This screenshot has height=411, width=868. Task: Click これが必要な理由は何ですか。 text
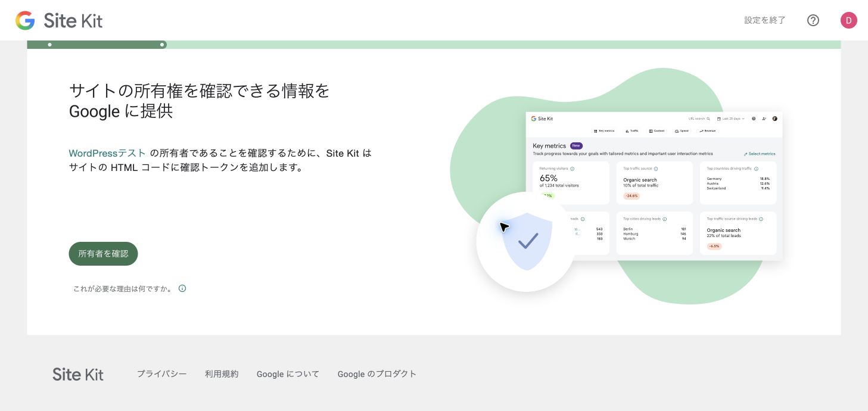pyautogui.click(x=123, y=289)
